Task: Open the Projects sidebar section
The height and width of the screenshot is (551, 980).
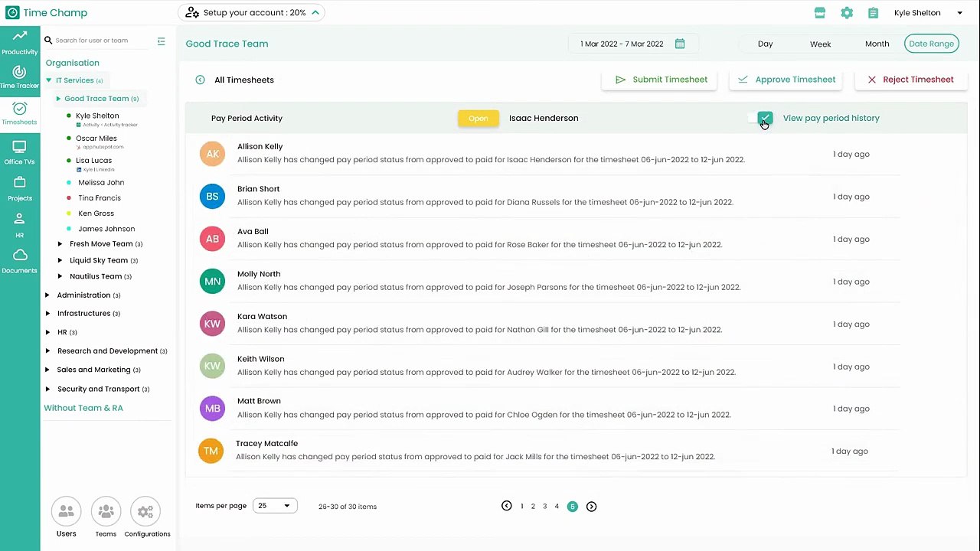Action: (x=20, y=188)
